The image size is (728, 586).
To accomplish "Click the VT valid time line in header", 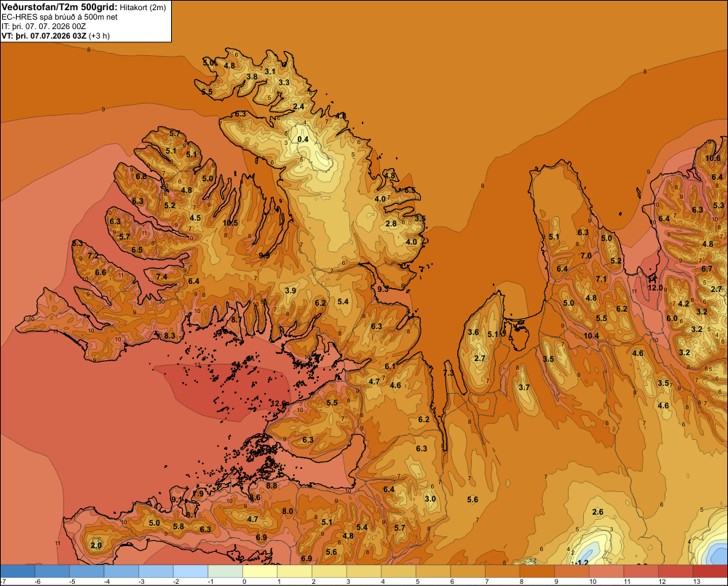I will pyautogui.click(x=56, y=36).
